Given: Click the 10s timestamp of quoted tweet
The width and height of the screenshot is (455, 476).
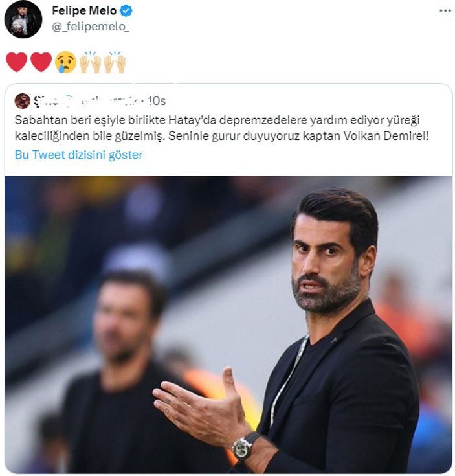Looking at the screenshot, I should click(x=157, y=101).
